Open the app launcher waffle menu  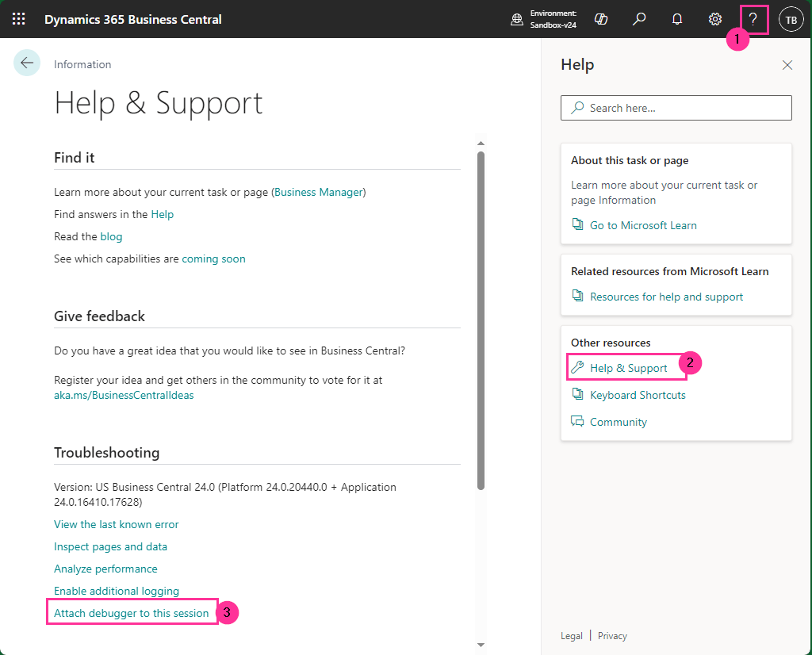(x=18, y=18)
